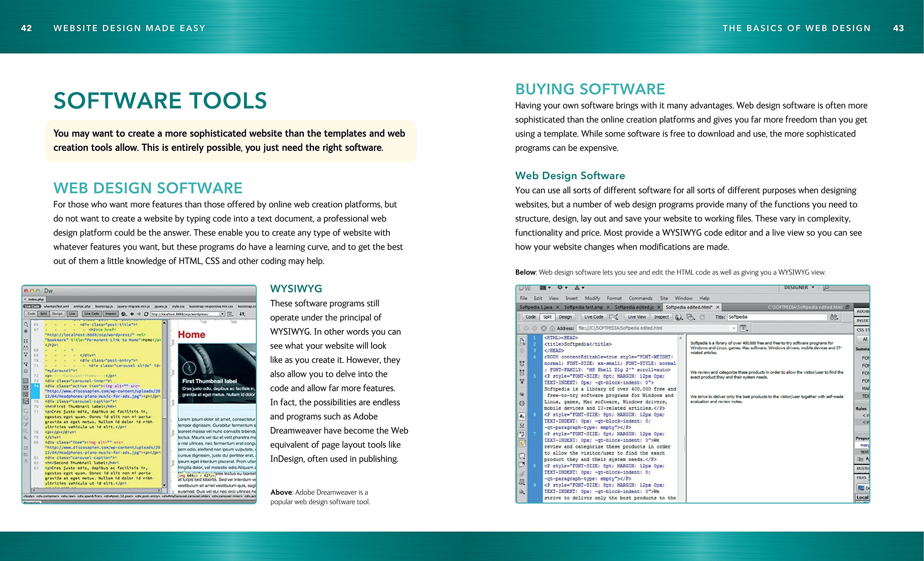Switch to the Softpedia test.php tab
The image size is (924, 561).
tap(583, 307)
